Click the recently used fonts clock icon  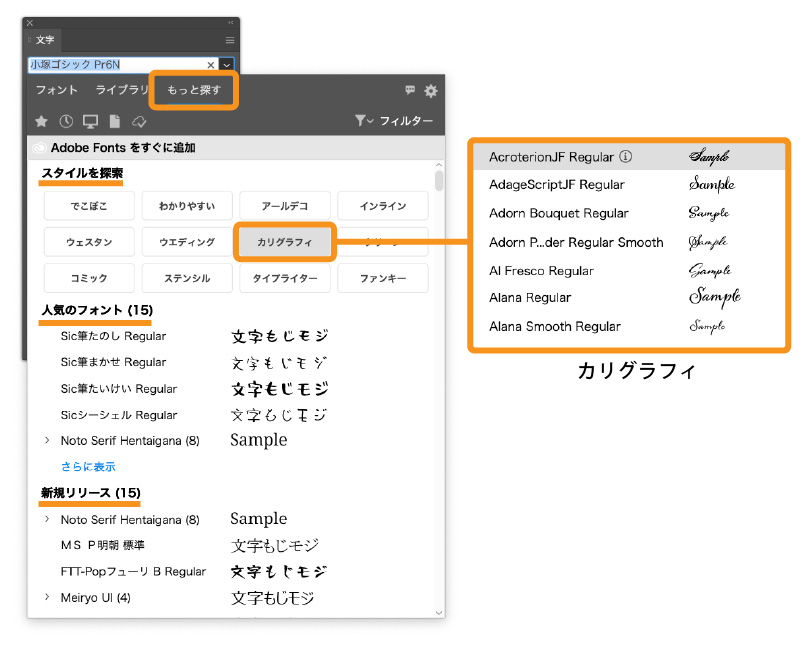point(66,121)
